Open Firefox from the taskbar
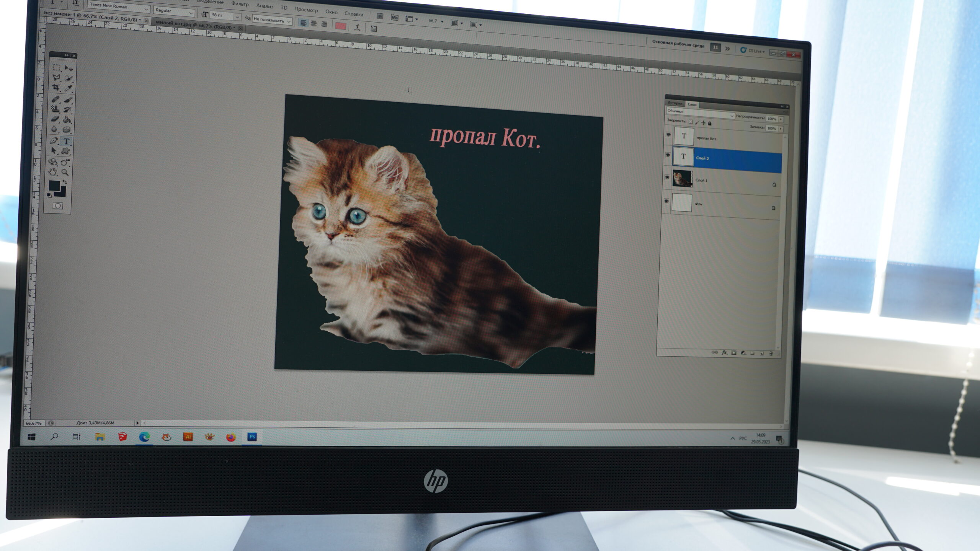The height and width of the screenshot is (551, 980). [231, 437]
